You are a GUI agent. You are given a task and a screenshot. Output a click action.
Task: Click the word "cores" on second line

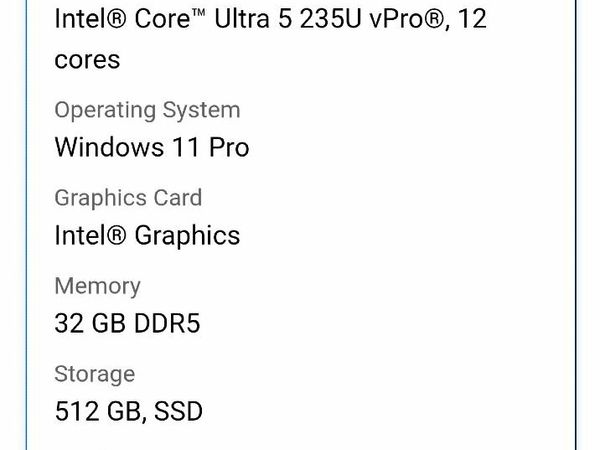87,59
